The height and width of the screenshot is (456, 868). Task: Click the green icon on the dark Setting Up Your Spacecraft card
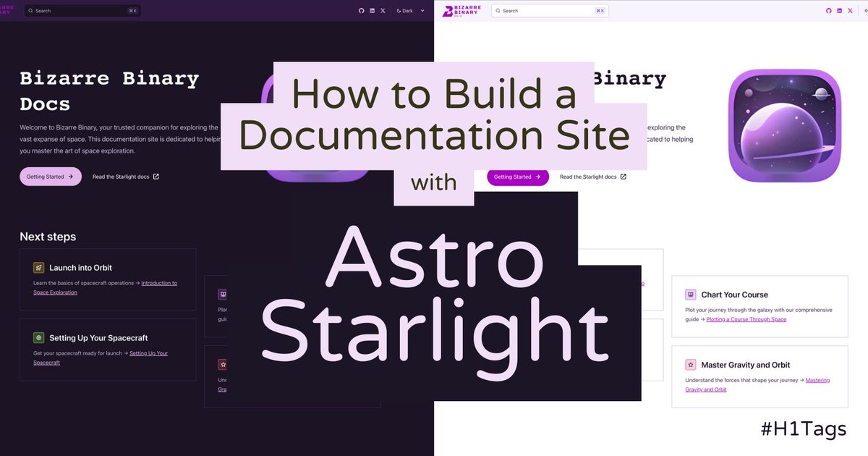click(x=39, y=338)
